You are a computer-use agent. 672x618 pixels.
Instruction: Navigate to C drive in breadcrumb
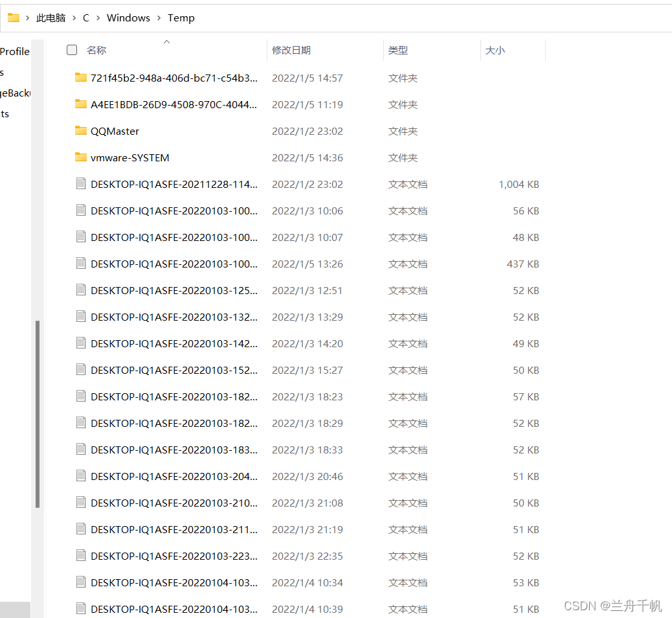(85, 18)
